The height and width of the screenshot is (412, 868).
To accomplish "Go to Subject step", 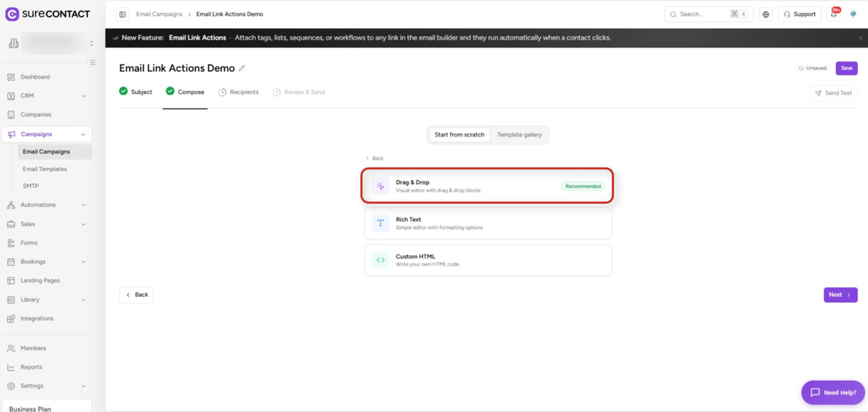I will (136, 92).
